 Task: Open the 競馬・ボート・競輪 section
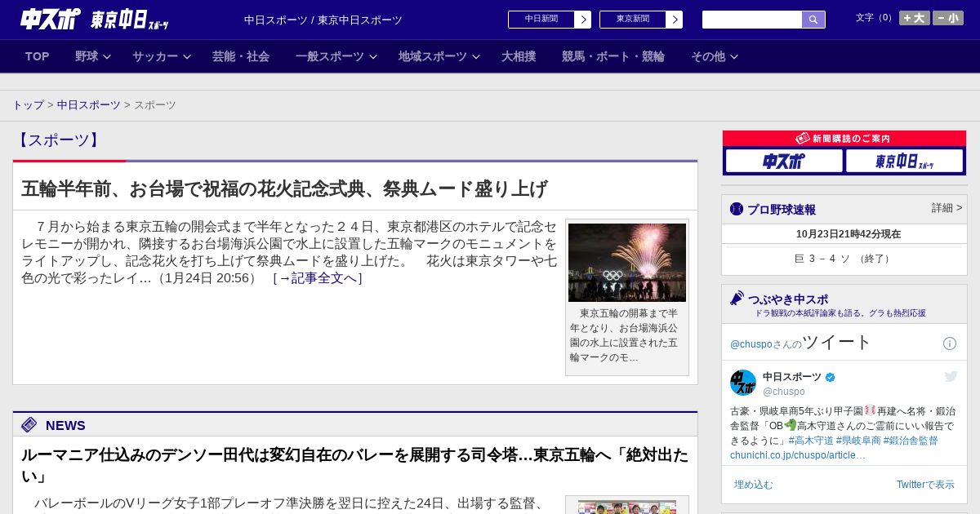pyautogui.click(x=613, y=56)
